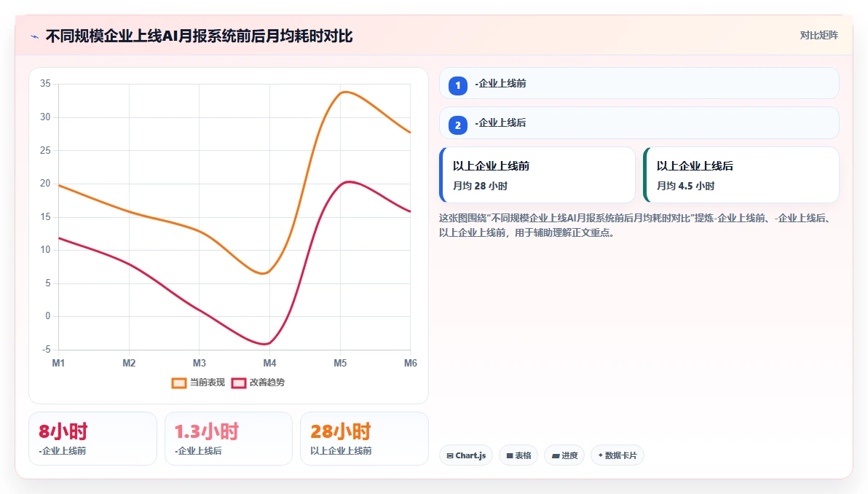Click the 表格 tag
868x494 pixels.
518,455
